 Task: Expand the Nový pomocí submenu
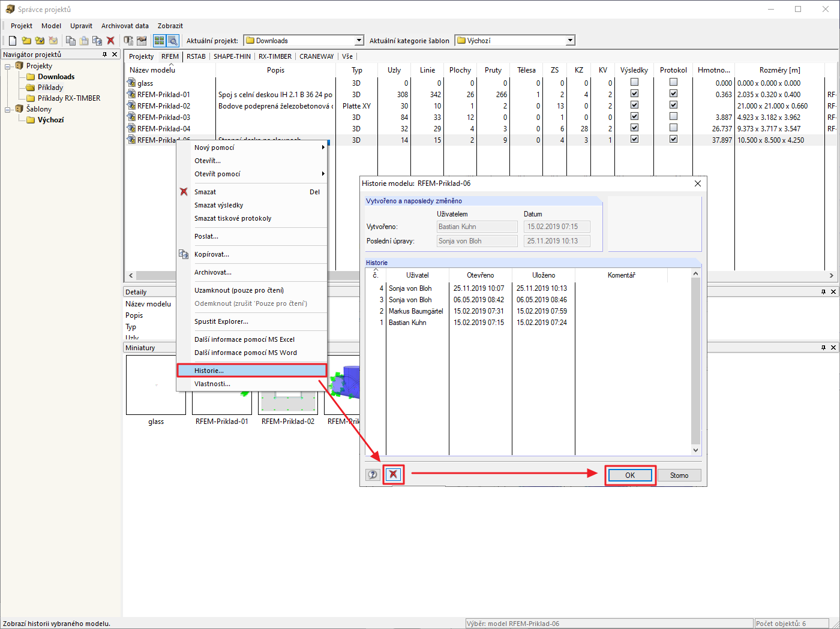[323, 148]
